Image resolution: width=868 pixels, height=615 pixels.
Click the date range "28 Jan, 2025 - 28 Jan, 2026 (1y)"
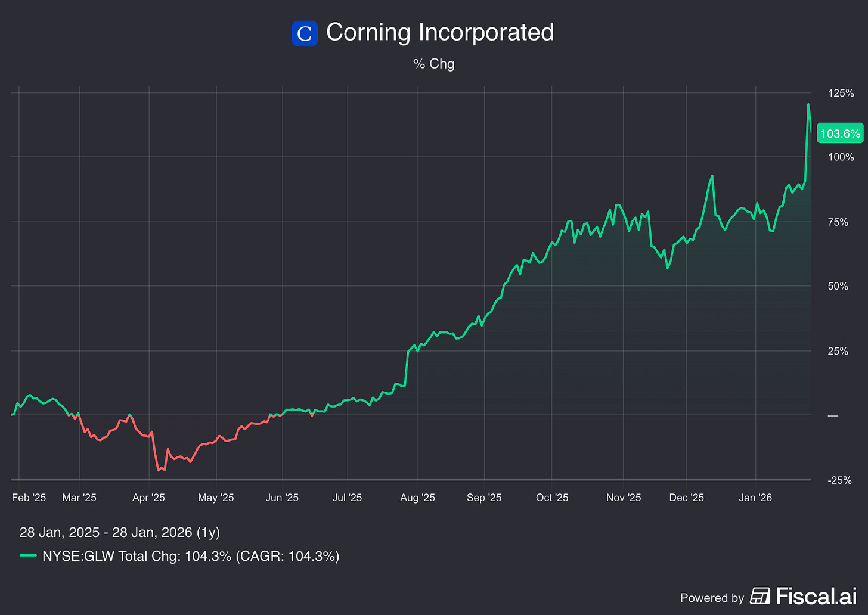click(x=120, y=532)
